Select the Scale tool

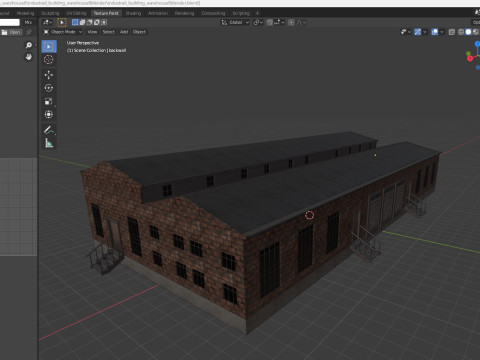(49, 101)
